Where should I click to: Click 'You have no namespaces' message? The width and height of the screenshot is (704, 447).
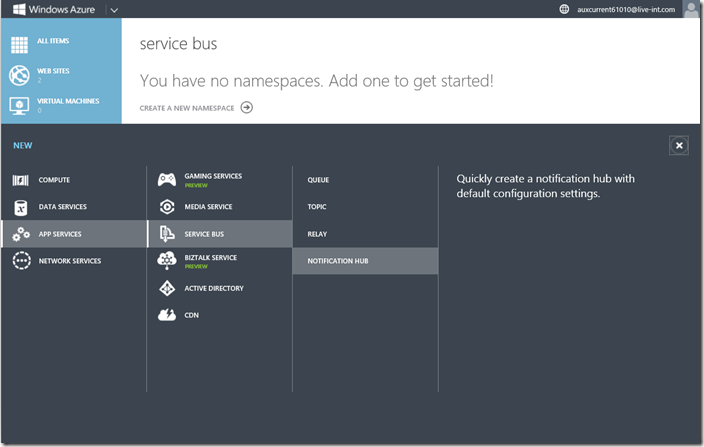click(x=317, y=81)
